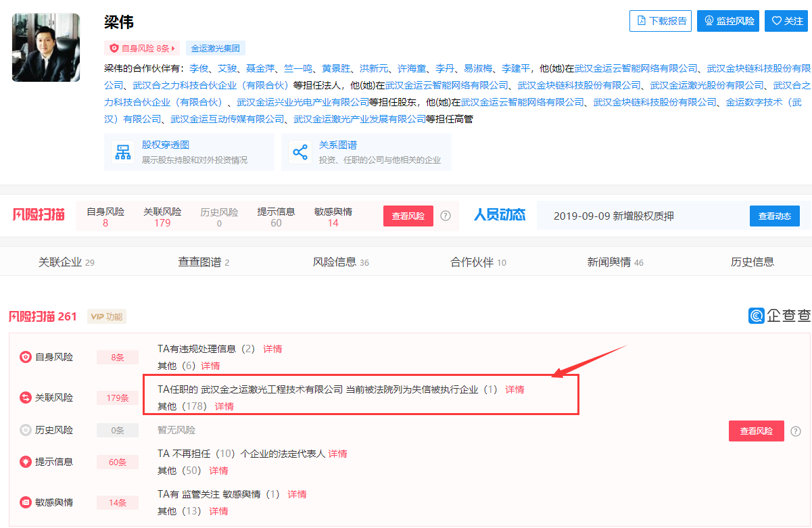This screenshot has height=528, width=812.
Task: Click help icon beside lower 查看风险 button
Action: [x=796, y=431]
